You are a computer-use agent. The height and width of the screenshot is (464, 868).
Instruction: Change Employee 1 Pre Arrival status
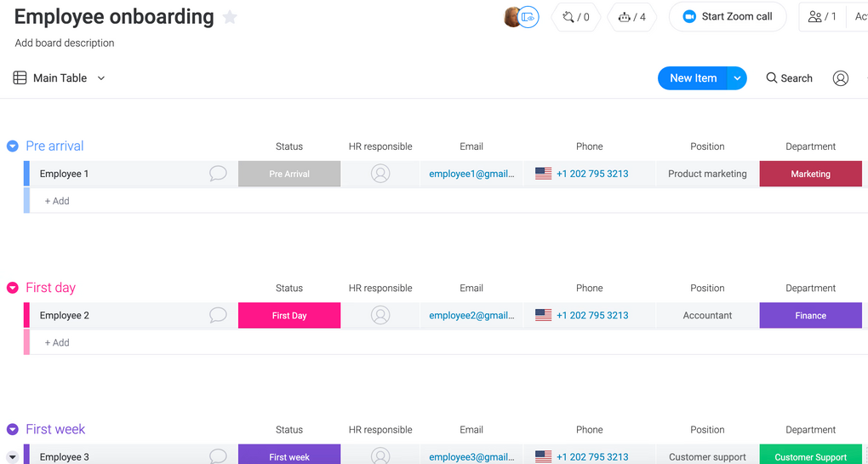tap(289, 174)
